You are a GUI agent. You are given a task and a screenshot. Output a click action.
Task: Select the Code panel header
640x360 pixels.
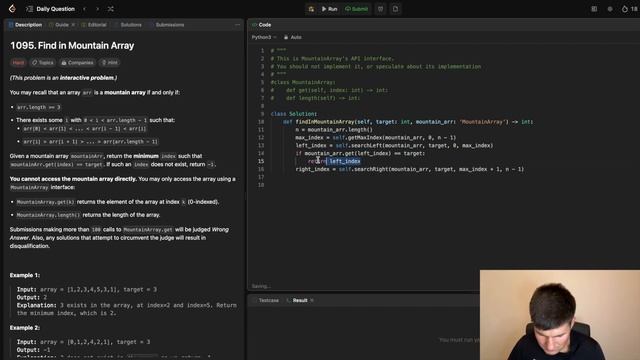(262, 25)
